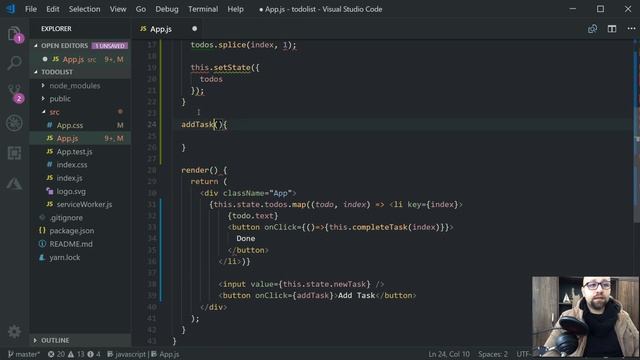Viewport: 640px width, 360px height.
Task: Open the Help menu
Action: [x=236, y=9]
